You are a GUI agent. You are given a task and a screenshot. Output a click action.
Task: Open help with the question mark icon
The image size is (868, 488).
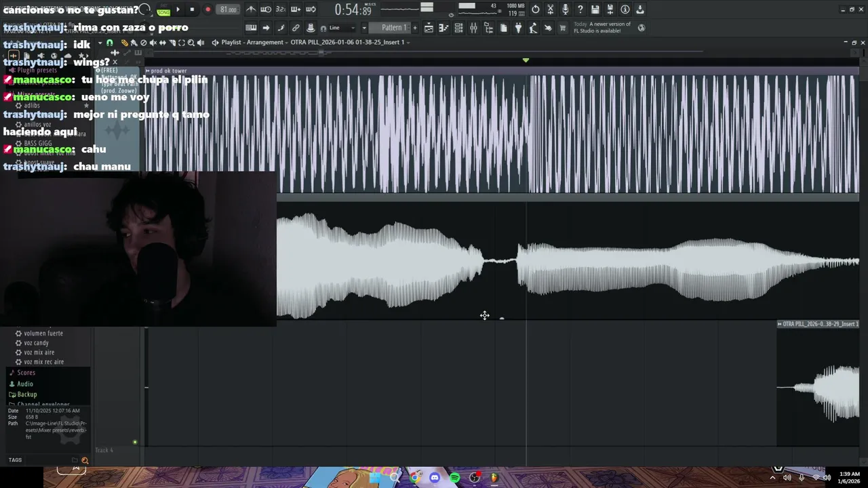pos(580,9)
